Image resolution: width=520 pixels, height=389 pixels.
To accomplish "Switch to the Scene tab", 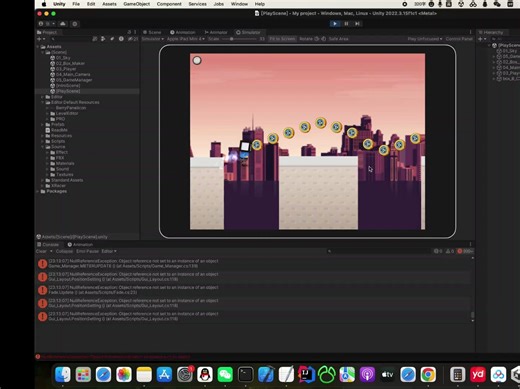I will (x=152, y=32).
